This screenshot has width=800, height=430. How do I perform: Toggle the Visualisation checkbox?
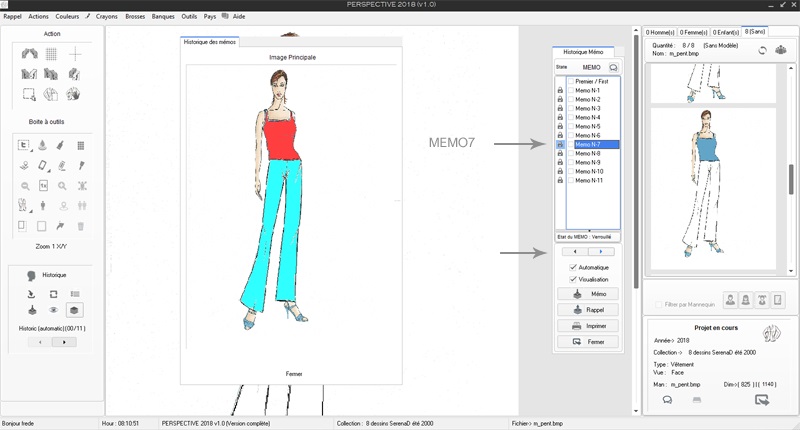click(572, 280)
